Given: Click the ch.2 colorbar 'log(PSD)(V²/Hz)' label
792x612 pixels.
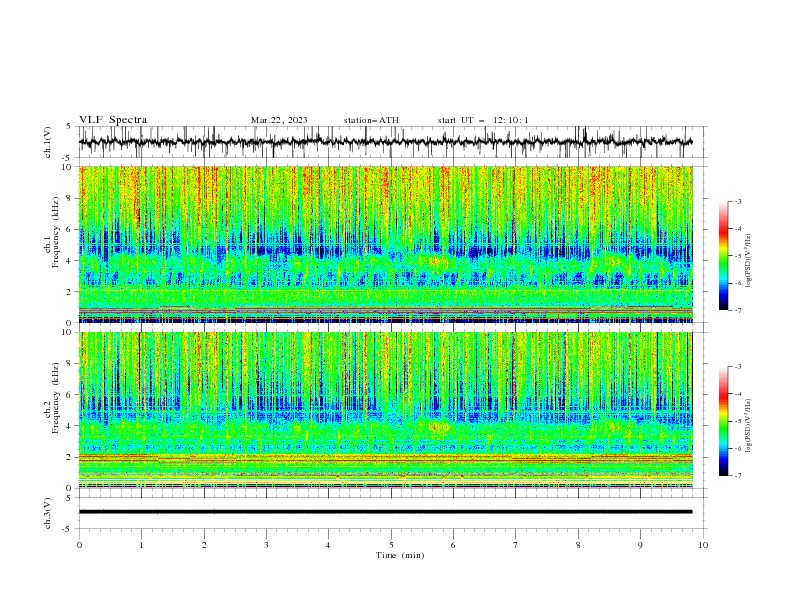Looking at the screenshot, I should click(x=748, y=425).
